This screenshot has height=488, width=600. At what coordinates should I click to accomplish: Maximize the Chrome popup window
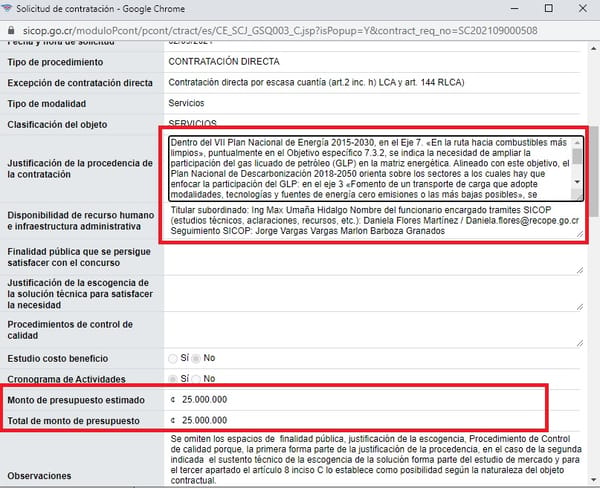tap(548, 8)
